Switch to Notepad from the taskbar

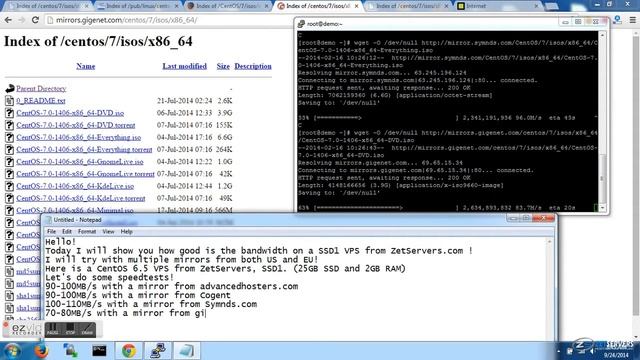coord(186,351)
